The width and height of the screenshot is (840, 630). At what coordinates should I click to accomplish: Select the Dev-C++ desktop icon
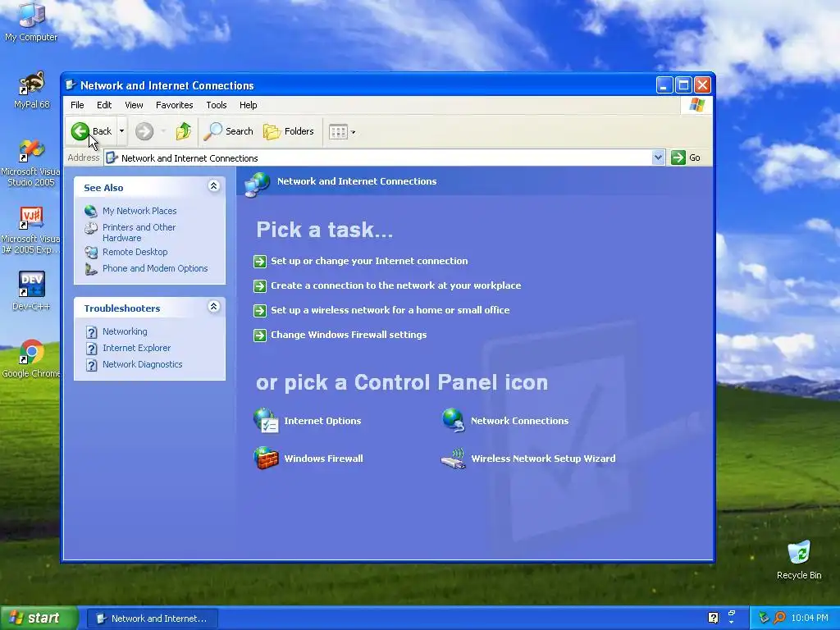pos(31,290)
